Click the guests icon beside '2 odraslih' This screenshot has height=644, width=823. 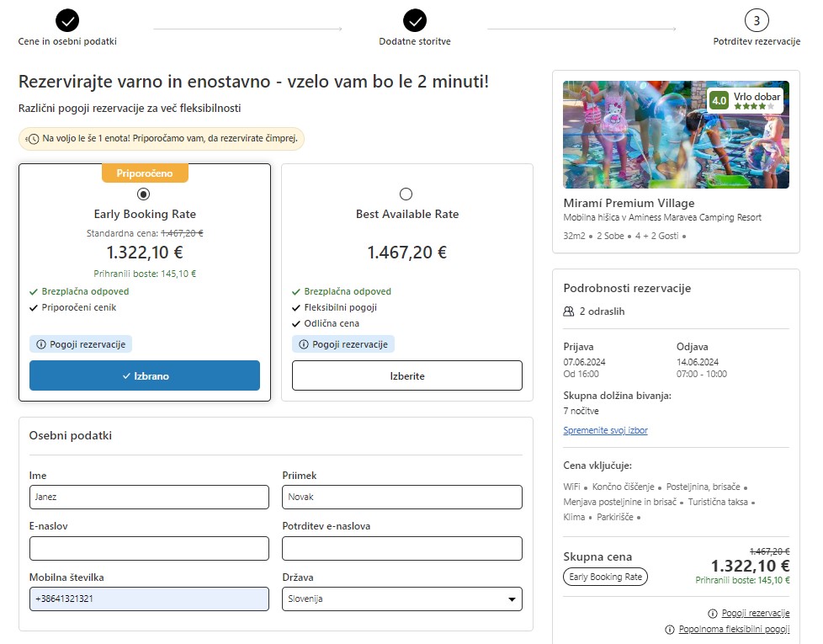[568, 311]
